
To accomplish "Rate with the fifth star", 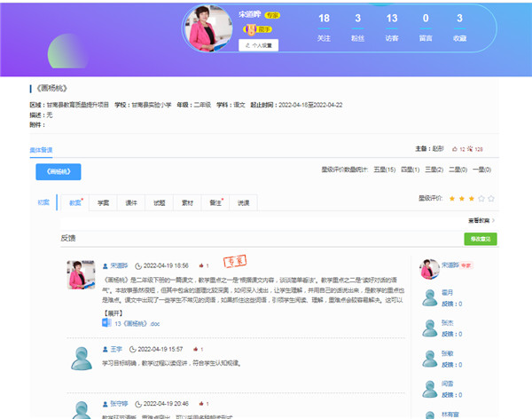I will (491, 199).
